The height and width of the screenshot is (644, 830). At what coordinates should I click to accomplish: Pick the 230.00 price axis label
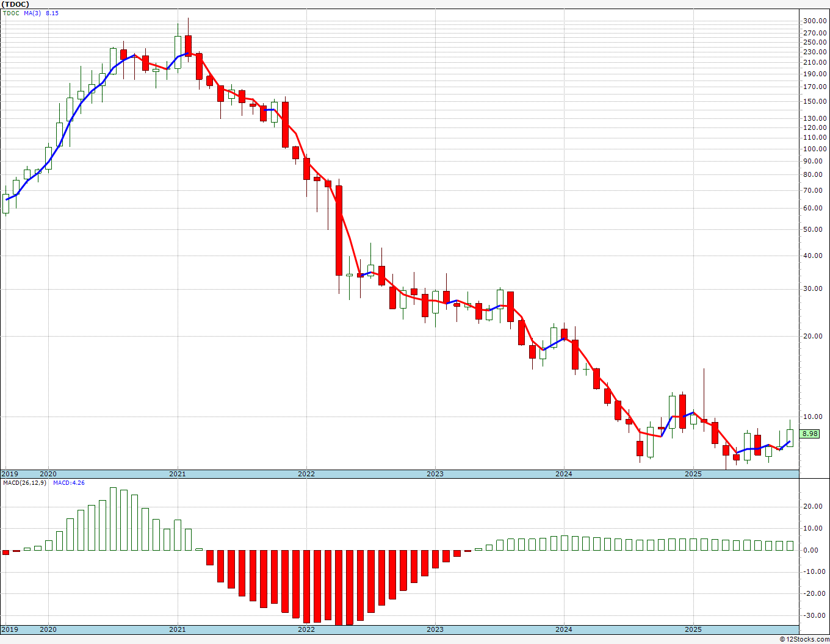815,52
